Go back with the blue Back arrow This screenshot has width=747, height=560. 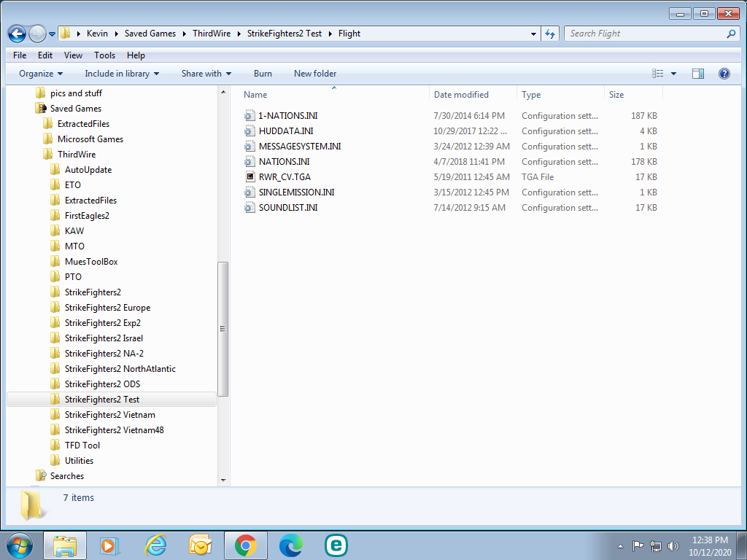click(x=18, y=34)
